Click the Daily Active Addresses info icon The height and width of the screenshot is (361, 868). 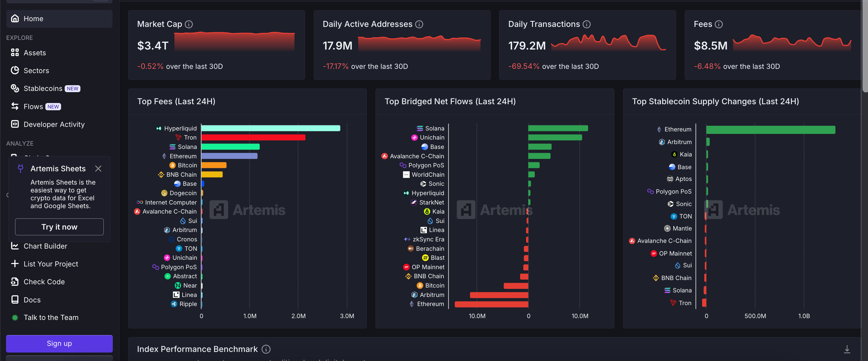click(x=419, y=24)
